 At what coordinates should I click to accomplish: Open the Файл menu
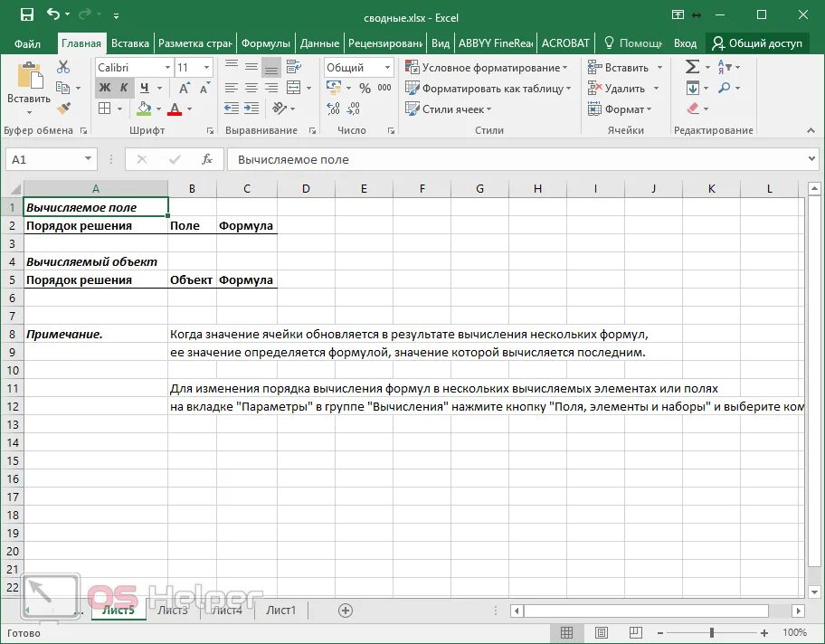point(27,43)
